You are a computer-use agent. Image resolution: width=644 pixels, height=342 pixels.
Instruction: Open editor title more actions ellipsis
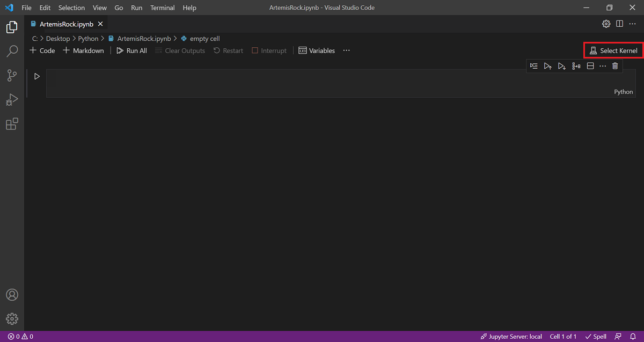pyautogui.click(x=632, y=24)
